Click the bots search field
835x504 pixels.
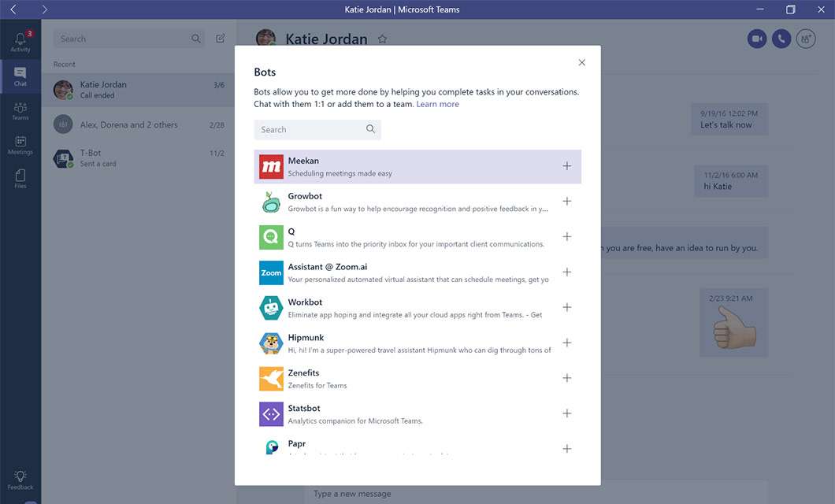(x=315, y=129)
